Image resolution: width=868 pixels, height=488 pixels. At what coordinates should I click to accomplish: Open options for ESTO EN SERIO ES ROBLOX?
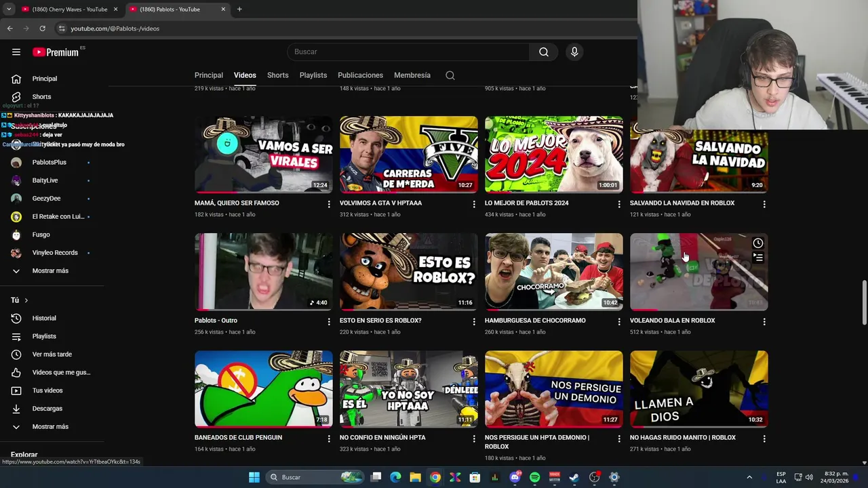coord(474,321)
